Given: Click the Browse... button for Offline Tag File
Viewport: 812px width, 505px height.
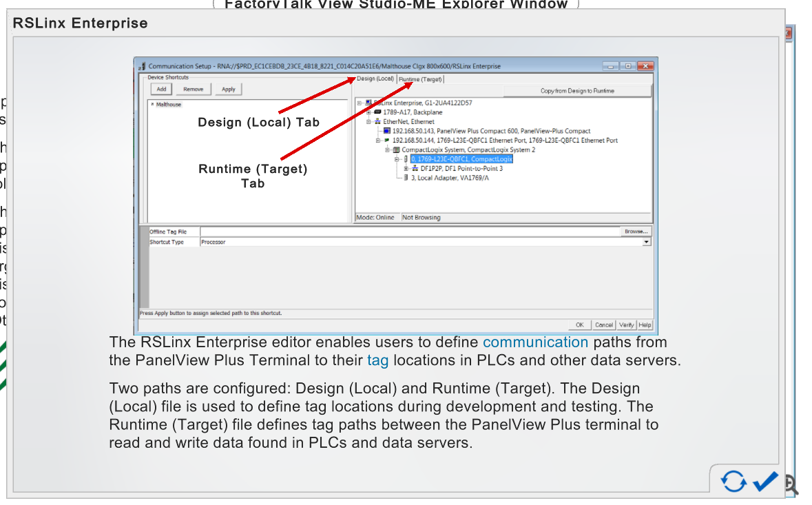Looking at the screenshot, I should pyautogui.click(x=636, y=231).
